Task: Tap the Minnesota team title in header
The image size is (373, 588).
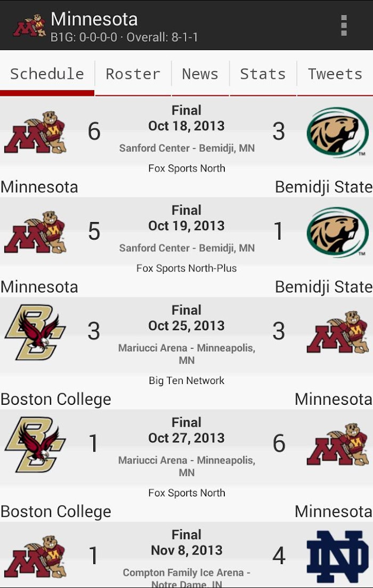Action: tap(94, 19)
